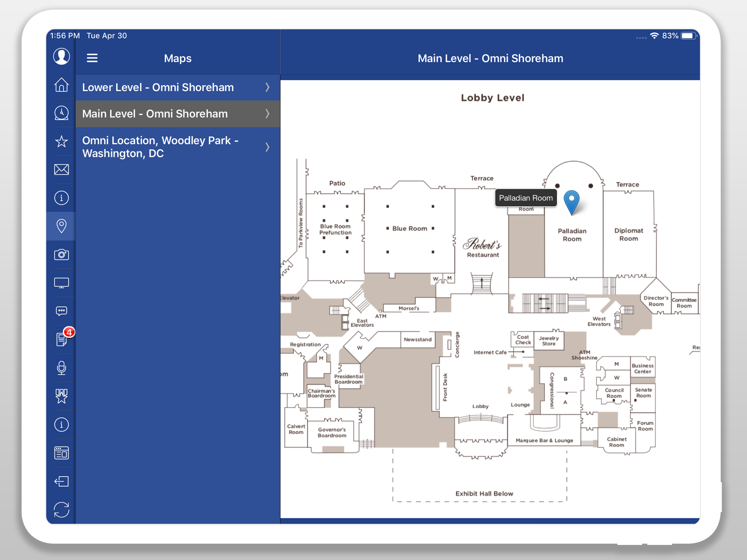This screenshot has height=560, width=747.
Task: Tap the "Council Room" label
Action: 614,393
